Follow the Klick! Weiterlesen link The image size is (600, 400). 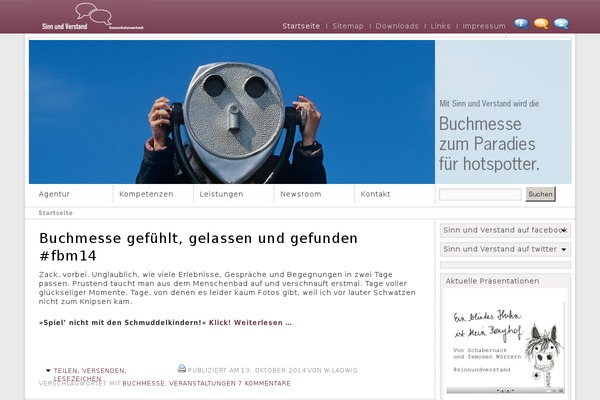pos(250,323)
